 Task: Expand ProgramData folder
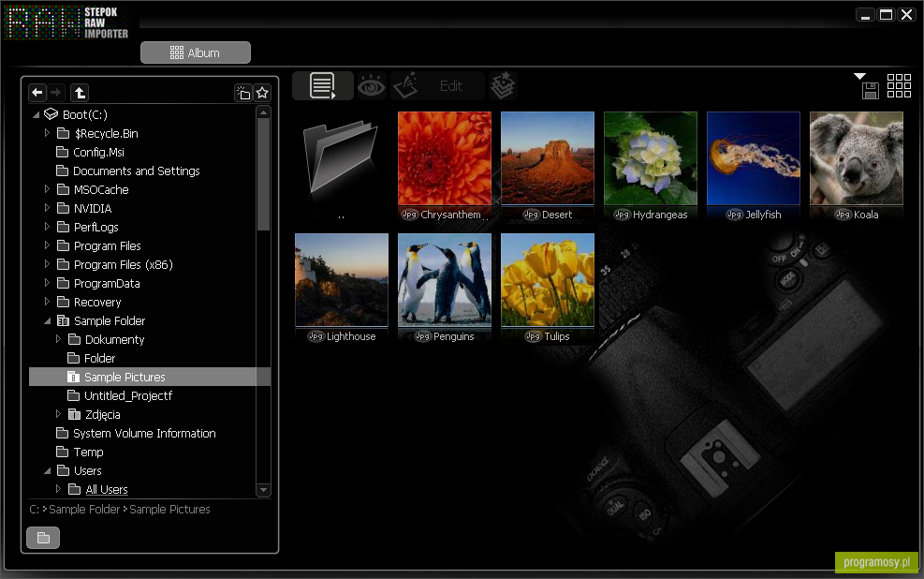tap(47, 283)
